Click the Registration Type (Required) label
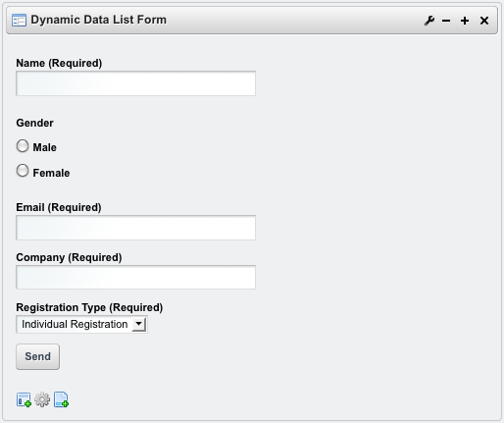This screenshot has width=504, height=423. point(89,307)
